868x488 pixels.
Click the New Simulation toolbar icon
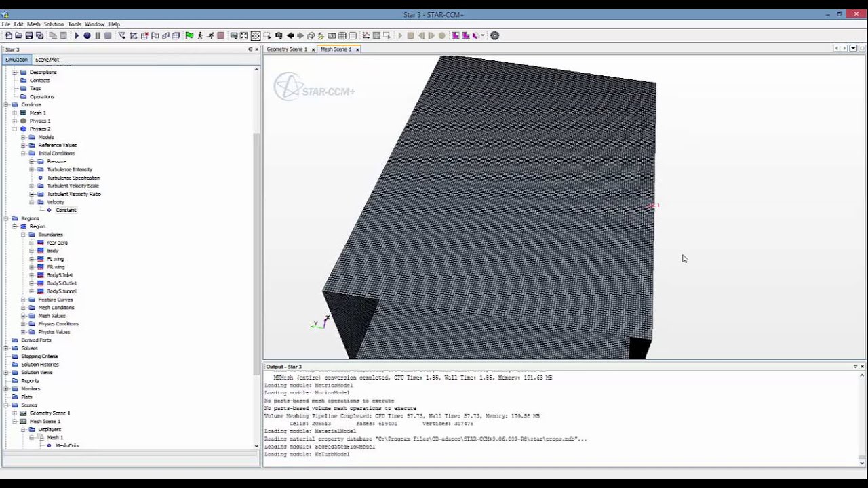pos(7,35)
